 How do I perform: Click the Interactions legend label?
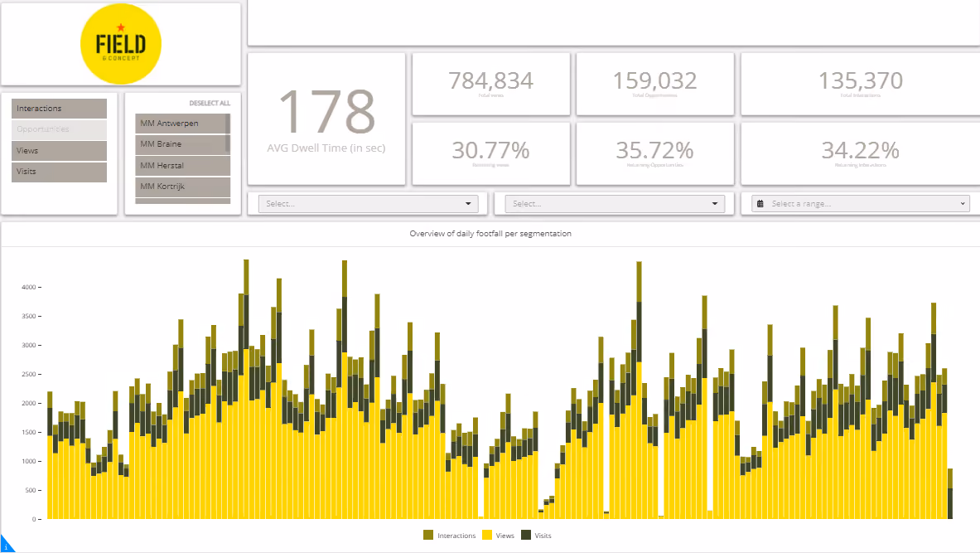pyautogui.click(x=456, y=536)
